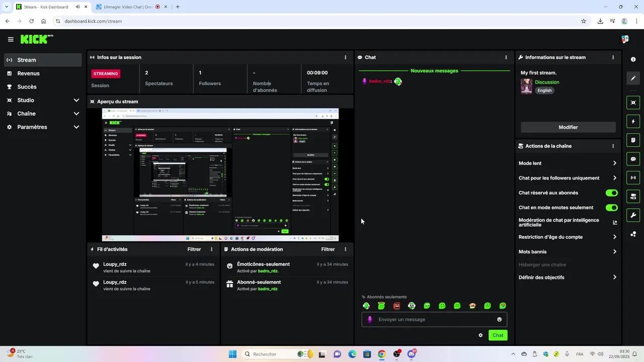Open Chat pour les followers uniquement arrow

[x=615, y=178]
